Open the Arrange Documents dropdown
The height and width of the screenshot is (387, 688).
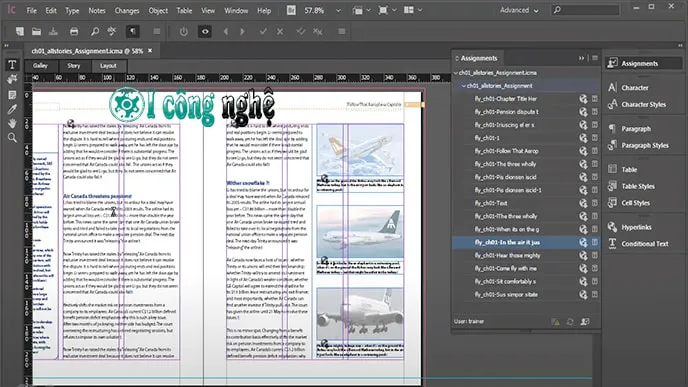412,10
